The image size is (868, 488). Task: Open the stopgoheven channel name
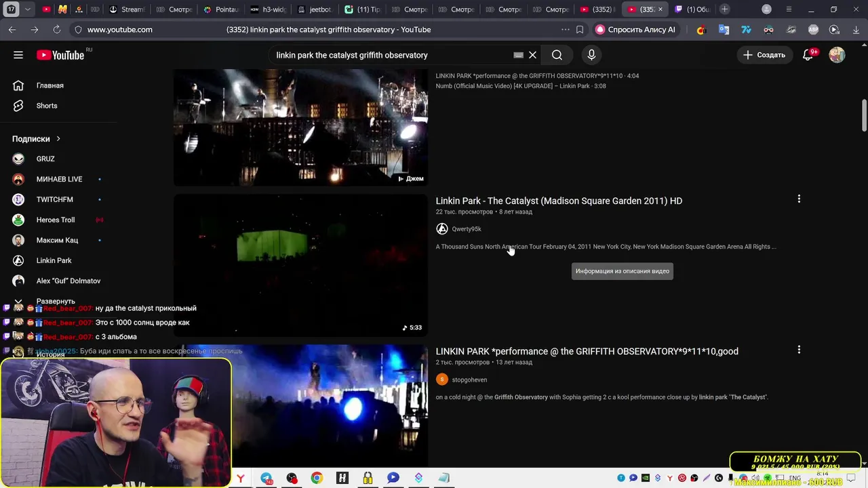click(469, 380)
